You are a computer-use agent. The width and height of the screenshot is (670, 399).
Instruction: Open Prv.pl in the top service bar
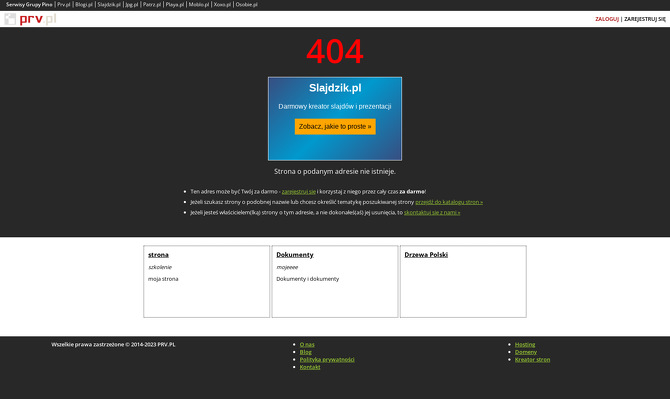64,5
